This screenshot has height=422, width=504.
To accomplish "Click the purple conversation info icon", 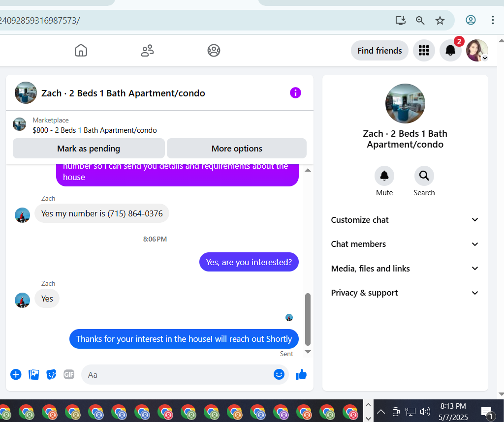I will pos(295,93).
